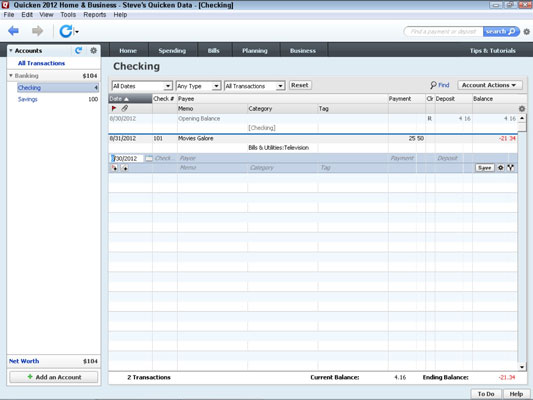Select the Checking account
This screenshot has height=400, width=533.
click(58, 88)
